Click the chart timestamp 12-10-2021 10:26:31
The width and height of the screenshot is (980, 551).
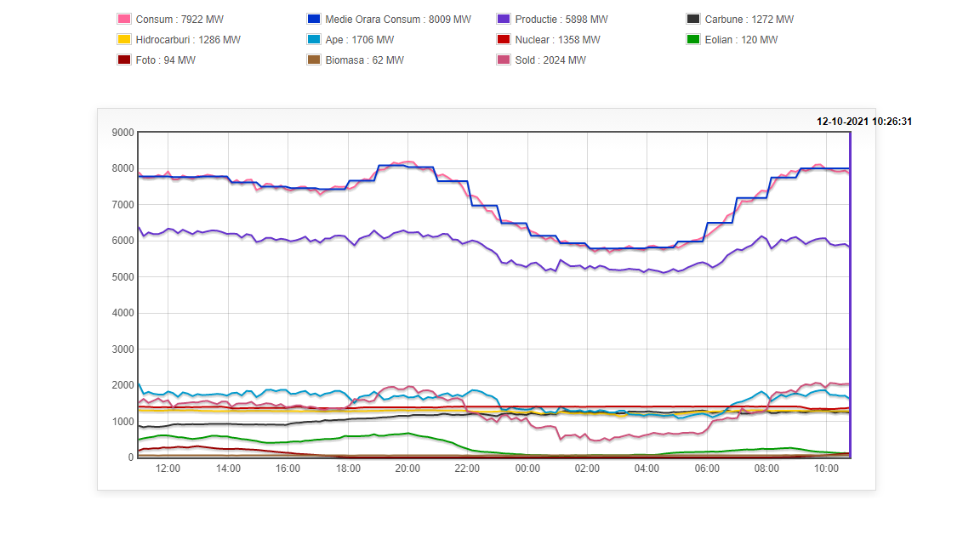tap(863, 122)
